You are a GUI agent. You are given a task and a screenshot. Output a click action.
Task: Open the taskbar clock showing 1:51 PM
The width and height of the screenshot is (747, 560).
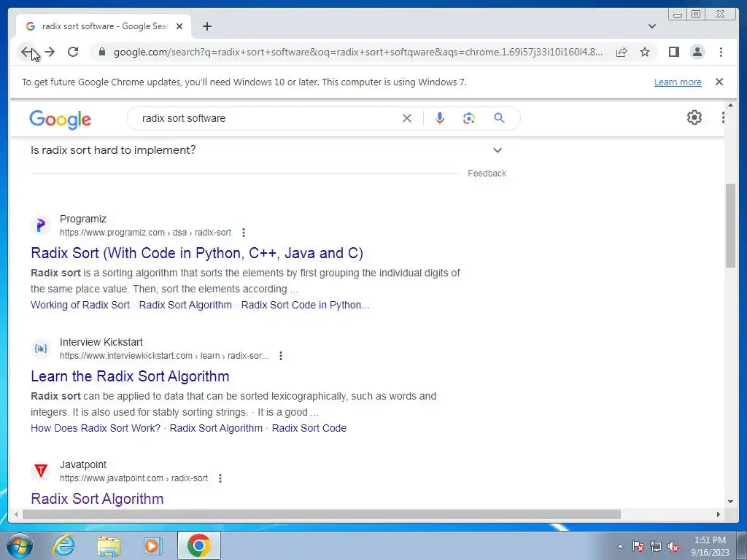pyautogui.click(x=710, y=546)
